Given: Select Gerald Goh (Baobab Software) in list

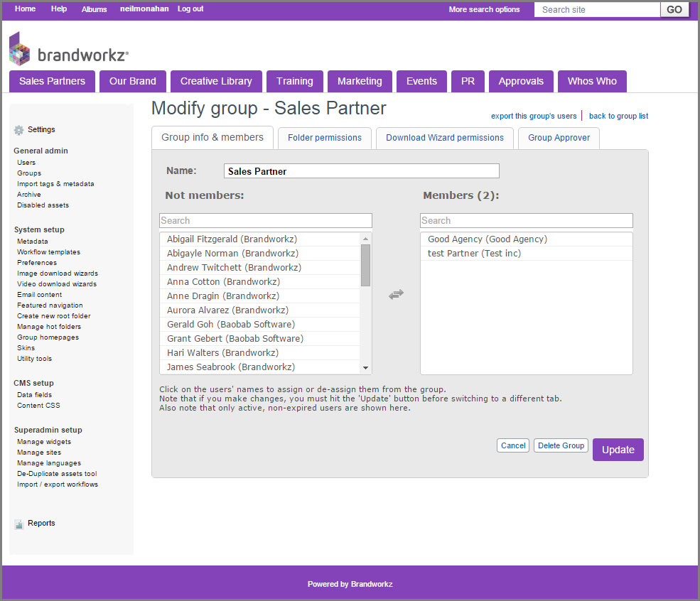Looking at the screenshot, I should [260, 325].
